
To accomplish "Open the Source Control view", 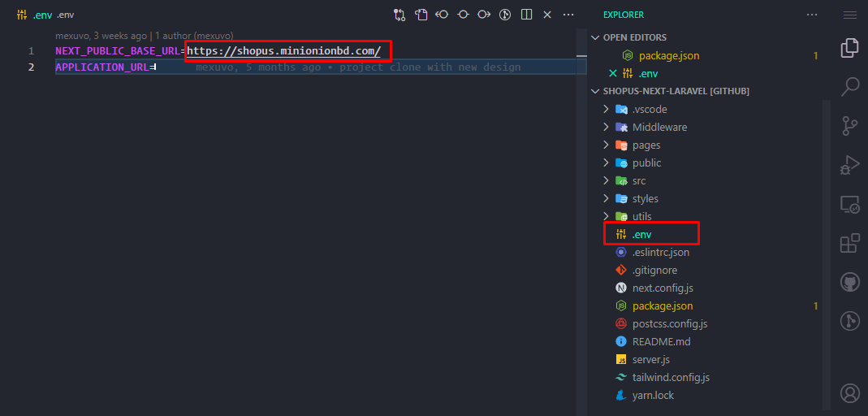I will pyautogui.click(x=849, y=125).
